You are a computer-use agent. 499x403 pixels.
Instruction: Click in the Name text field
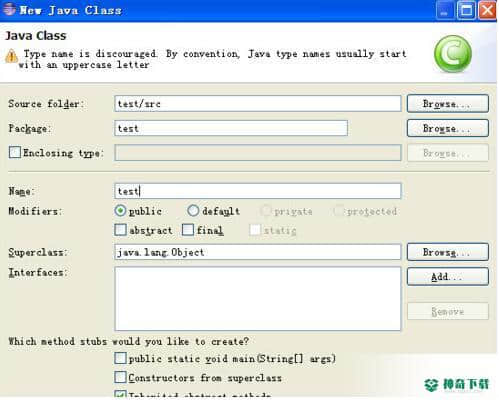(x=258, y=191)
